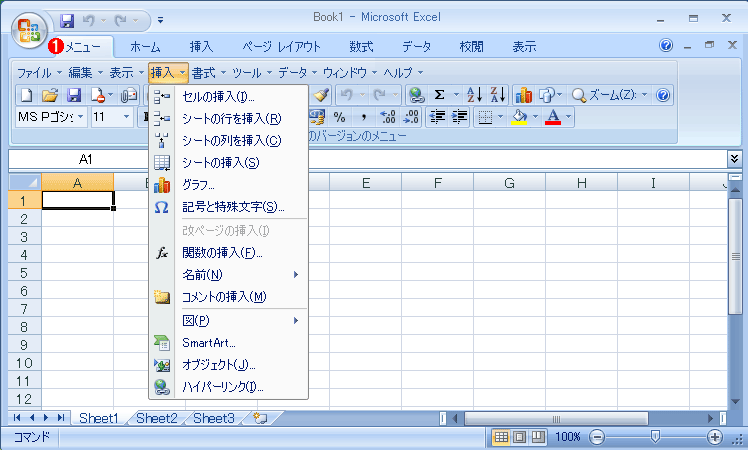Click the zoom magnifier icon

[579, 95]
